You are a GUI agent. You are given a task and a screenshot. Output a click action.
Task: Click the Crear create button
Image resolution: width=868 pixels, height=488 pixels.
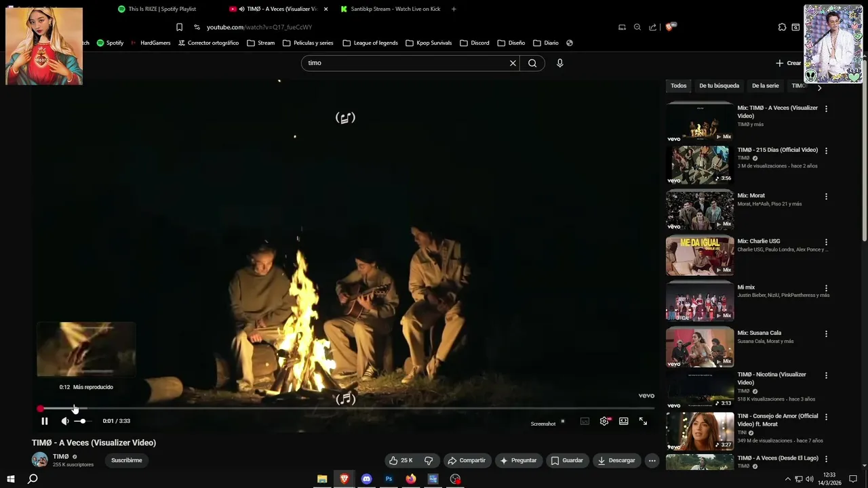(x=789, y=63)
